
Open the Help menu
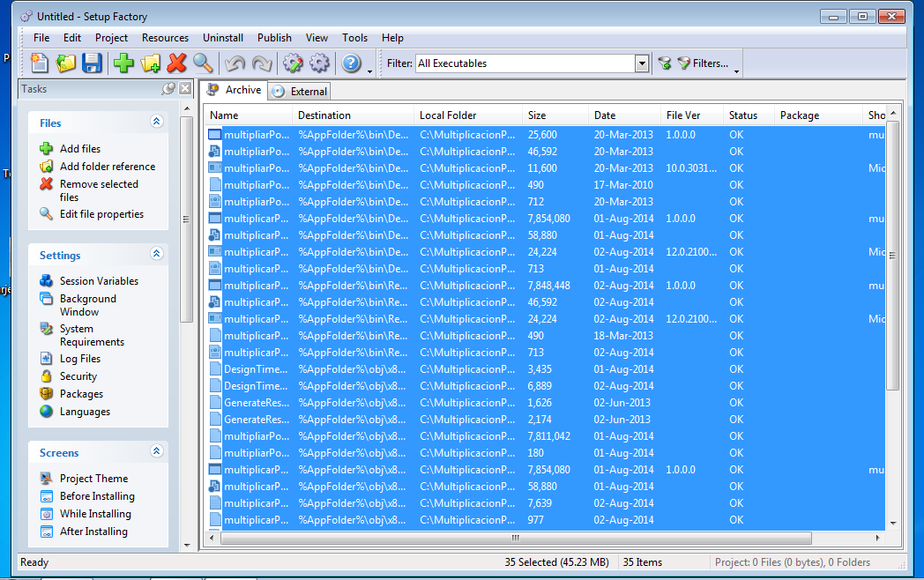(x=392, y=38)
